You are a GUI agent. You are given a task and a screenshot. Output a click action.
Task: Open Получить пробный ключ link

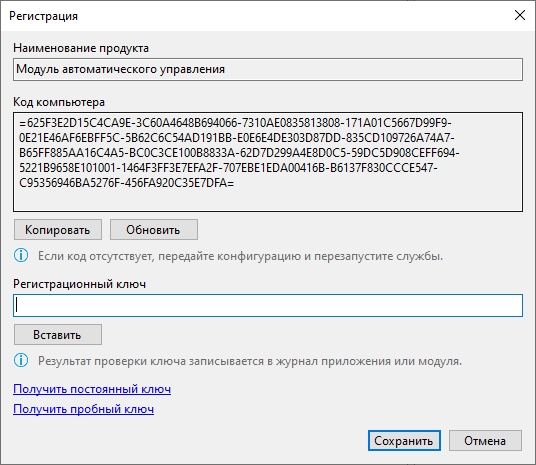[x=83, y=409]
